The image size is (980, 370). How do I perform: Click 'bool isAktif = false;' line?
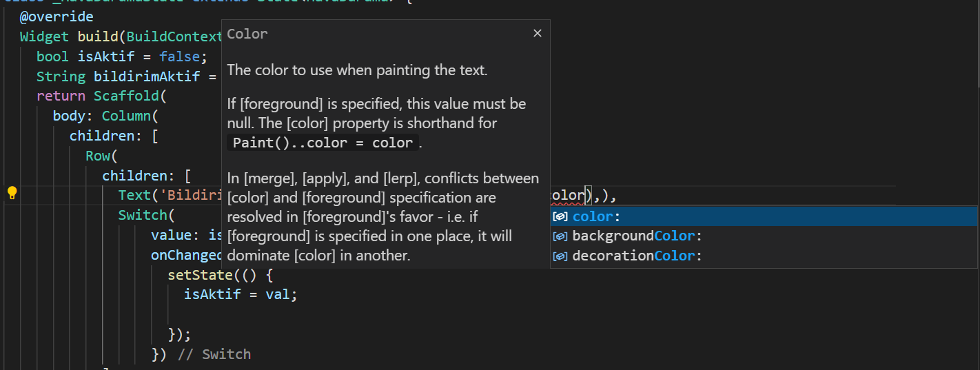pyautogui.click(x=122, y=56)
